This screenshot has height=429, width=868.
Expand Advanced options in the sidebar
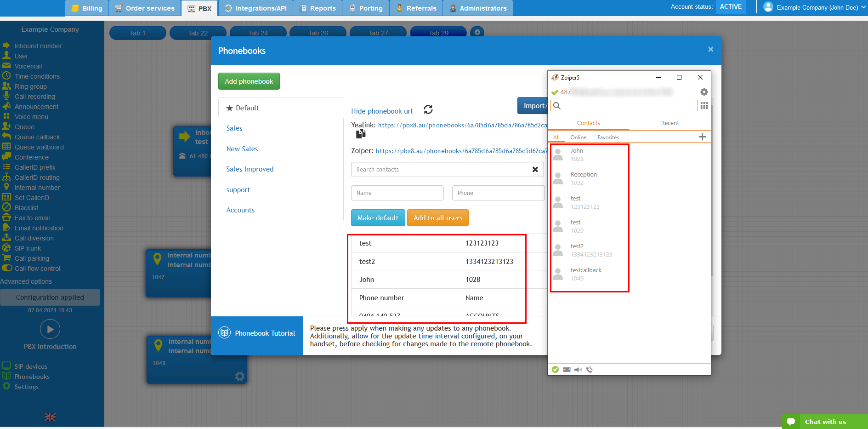tap(26, 281)
